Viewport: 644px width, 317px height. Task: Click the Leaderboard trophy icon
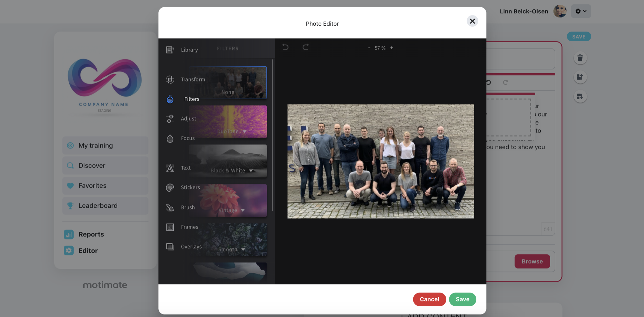70,206
